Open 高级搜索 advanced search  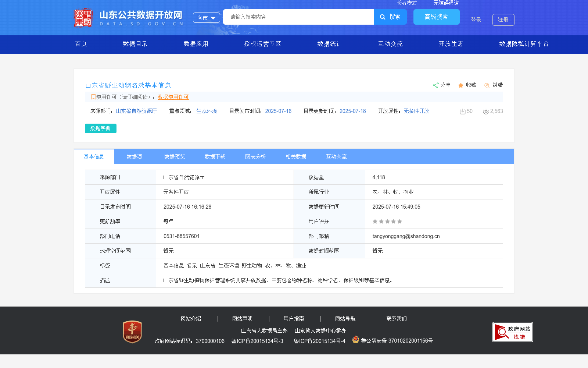pos(436,17)
